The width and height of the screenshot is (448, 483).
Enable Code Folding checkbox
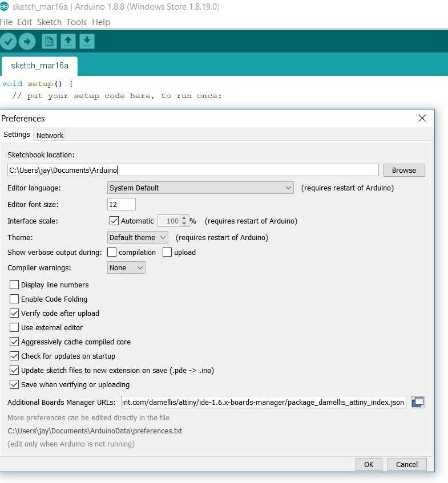14,299
